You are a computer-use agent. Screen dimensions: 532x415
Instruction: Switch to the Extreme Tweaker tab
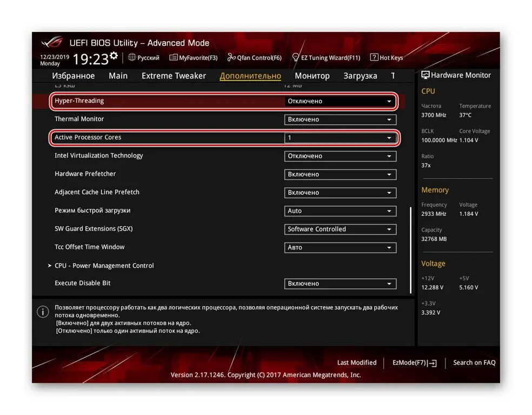point(174,76)
